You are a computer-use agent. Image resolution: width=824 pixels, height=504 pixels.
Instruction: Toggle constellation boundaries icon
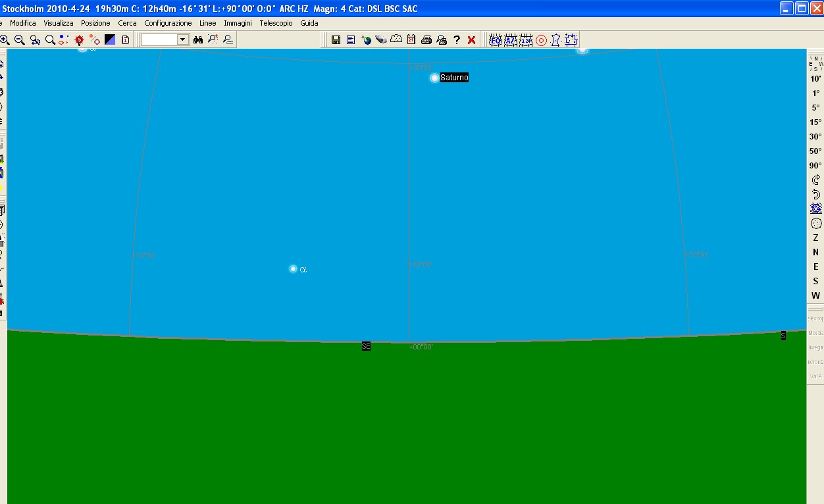(571, 40)
